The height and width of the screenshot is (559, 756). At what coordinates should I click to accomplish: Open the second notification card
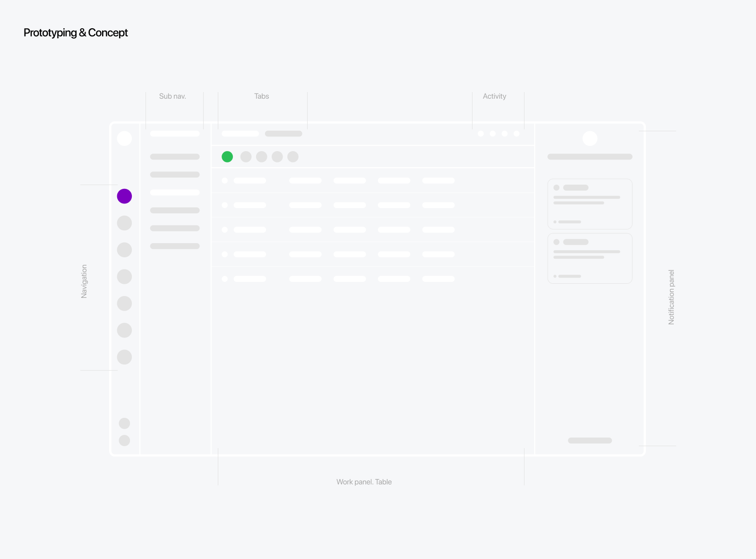pos(590,258)
